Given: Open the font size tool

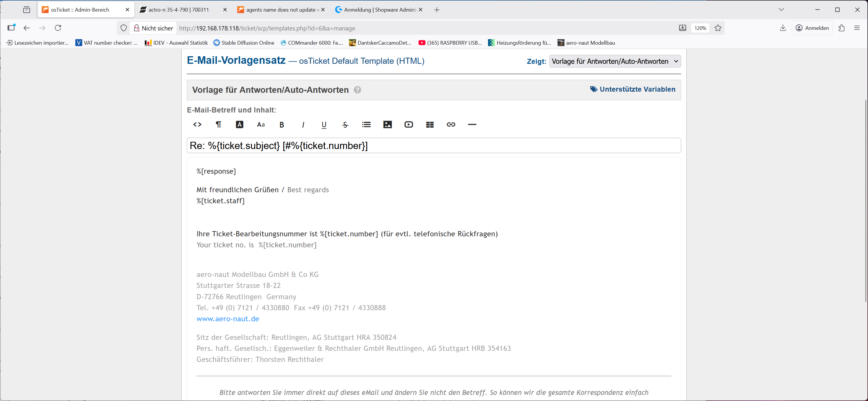Looking at the screenshot, I should coord(260,125).
